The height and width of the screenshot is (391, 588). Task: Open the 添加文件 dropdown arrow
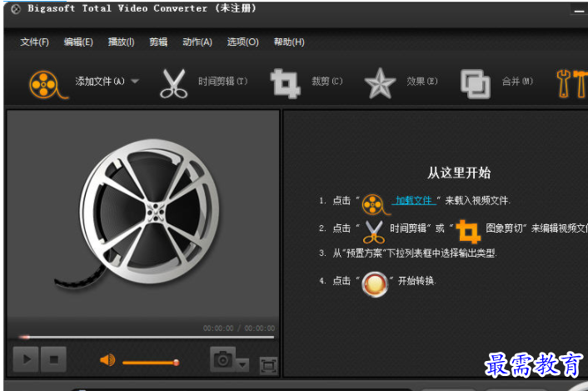coord(135,81)
